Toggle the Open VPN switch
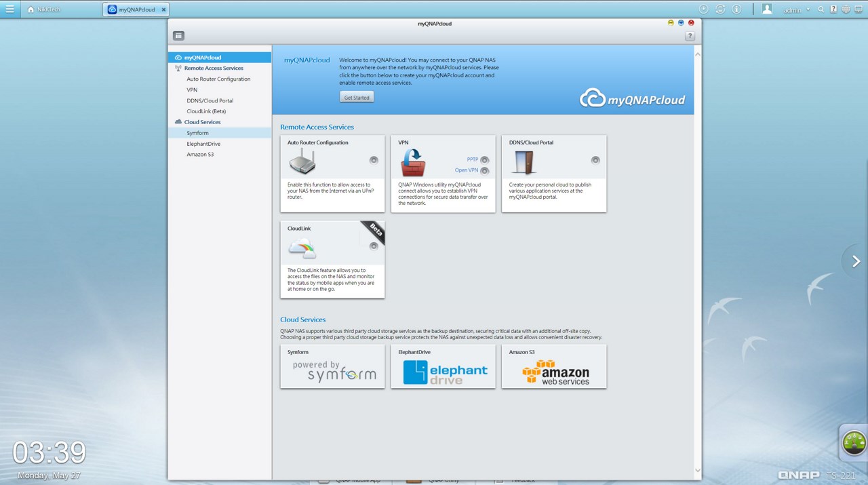Screen dimensions: 868x485 (484, 171)
